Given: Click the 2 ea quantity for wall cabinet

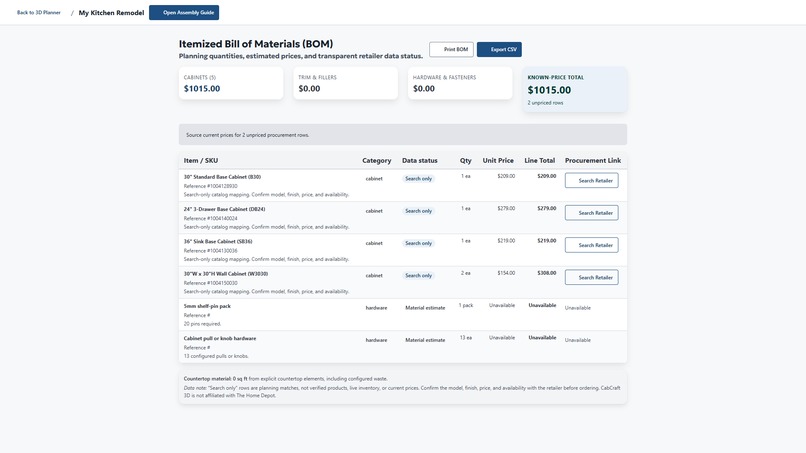Looking at the screenshot, I should click(466, 273).
